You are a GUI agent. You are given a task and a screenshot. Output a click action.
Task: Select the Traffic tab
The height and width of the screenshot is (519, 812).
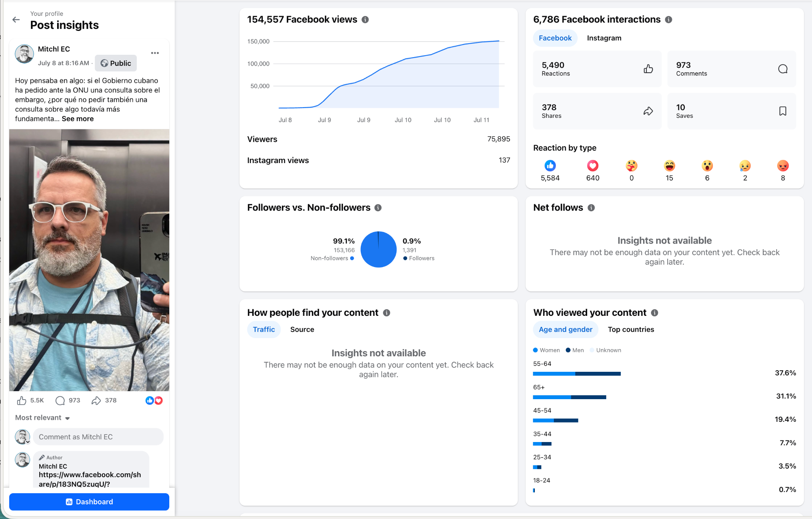[x=264, y=329]
